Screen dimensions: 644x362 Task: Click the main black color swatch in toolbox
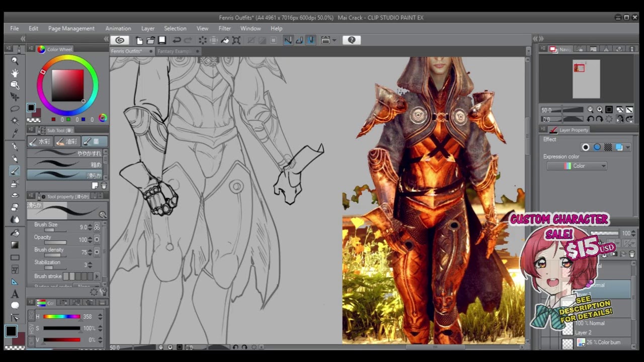pos(11,331)
